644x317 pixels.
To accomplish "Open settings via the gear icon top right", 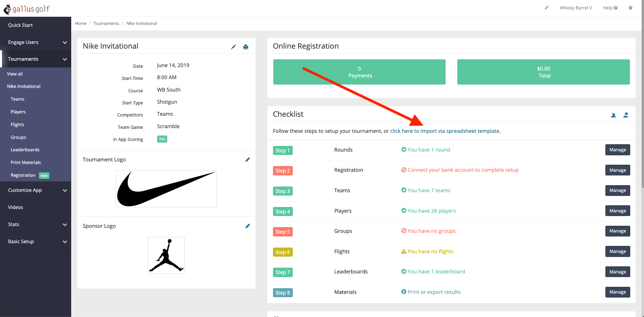I will click(630, 8).
